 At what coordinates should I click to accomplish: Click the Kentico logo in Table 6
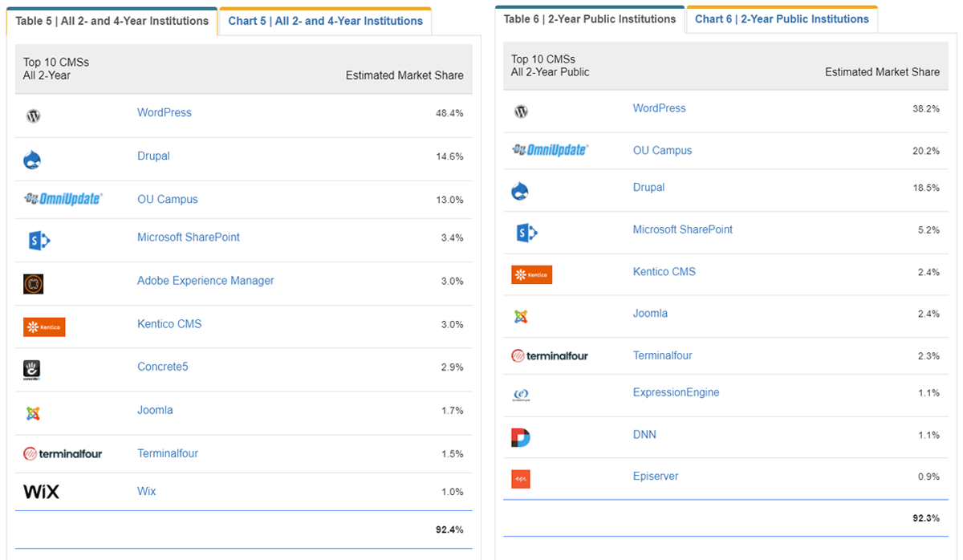coord(531,274)
